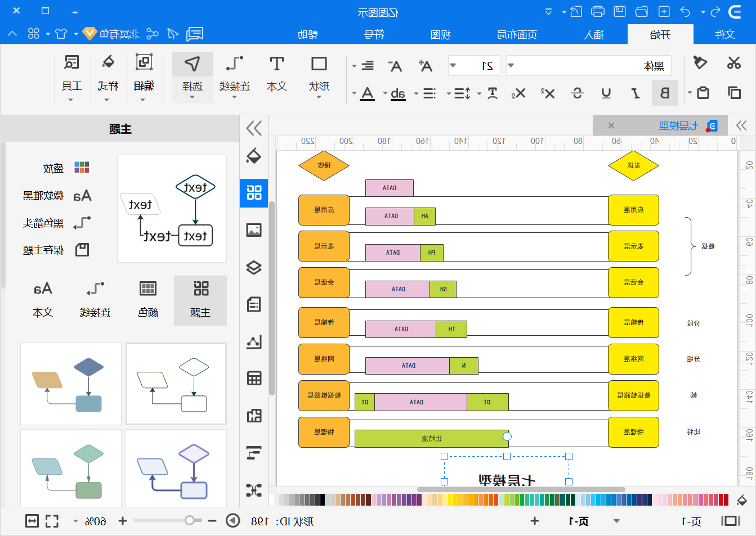The width and height of the screenshot is (756, 536).
Task: Click the zoom slider handle in the status bar
Action: click(190, 520)
